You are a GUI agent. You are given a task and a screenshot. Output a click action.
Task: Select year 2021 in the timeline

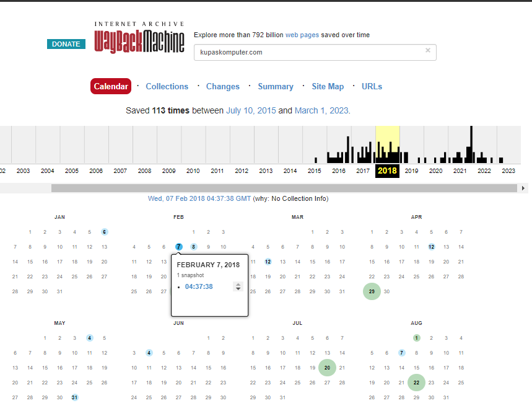(x=460, y=171)
